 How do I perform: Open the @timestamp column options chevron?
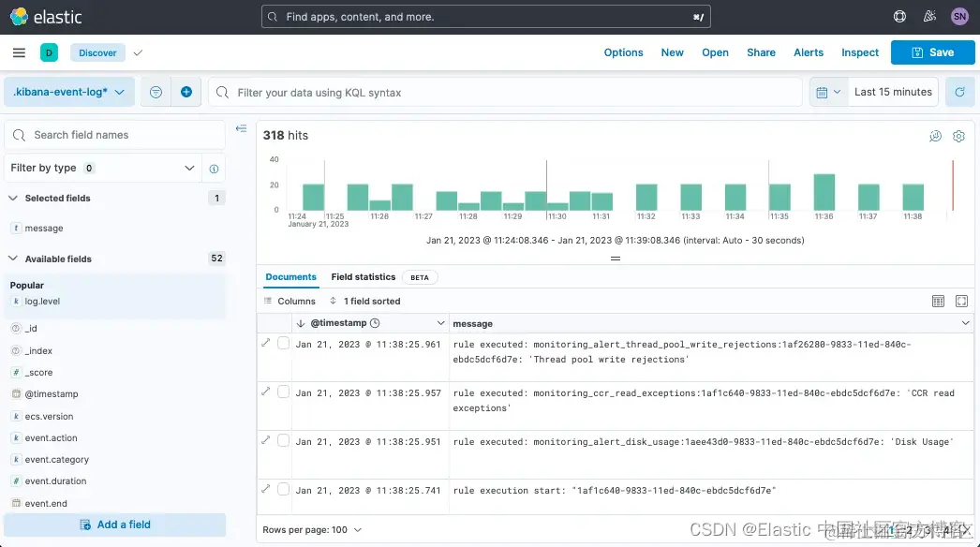(x=440, y=323)
